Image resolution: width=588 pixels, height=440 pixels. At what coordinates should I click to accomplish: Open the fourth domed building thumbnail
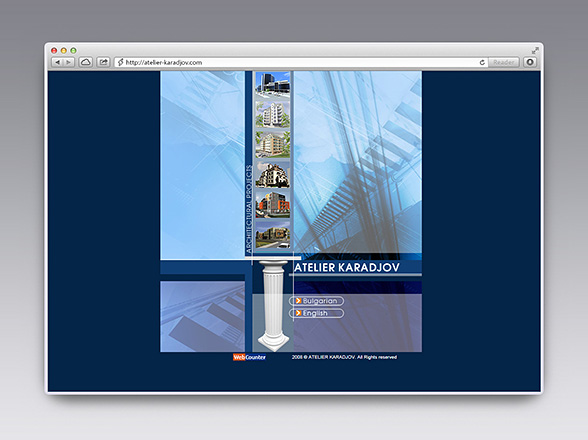(273, 174)
